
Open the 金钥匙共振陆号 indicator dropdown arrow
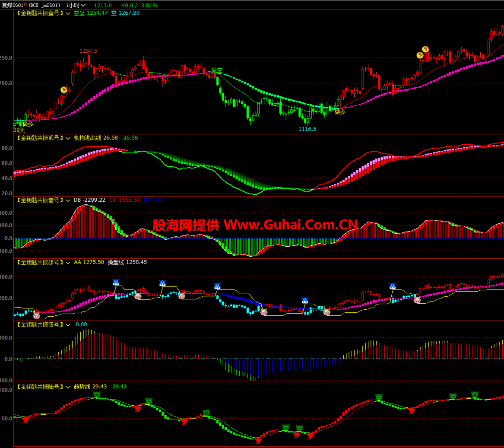tap(68, 387)
